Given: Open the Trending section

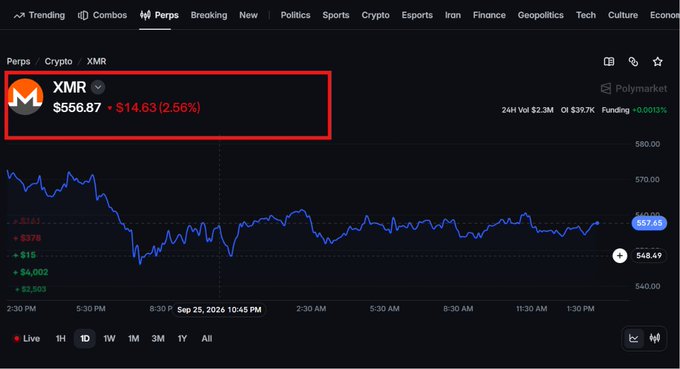Looking at the screenshot, I should pyautogui.click(x=39, y=15).
